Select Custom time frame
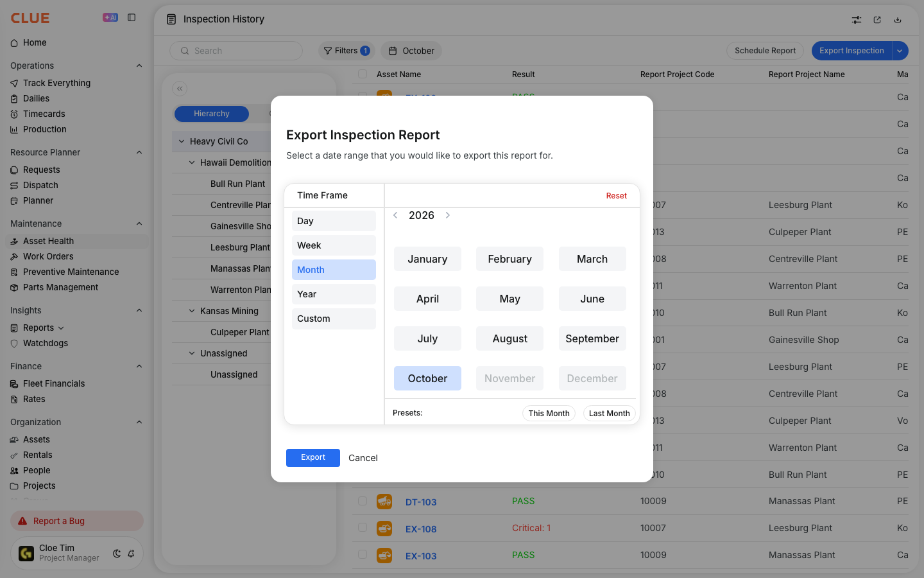The height and width of the screenshot is (578, 924). [x=334, y=319]
